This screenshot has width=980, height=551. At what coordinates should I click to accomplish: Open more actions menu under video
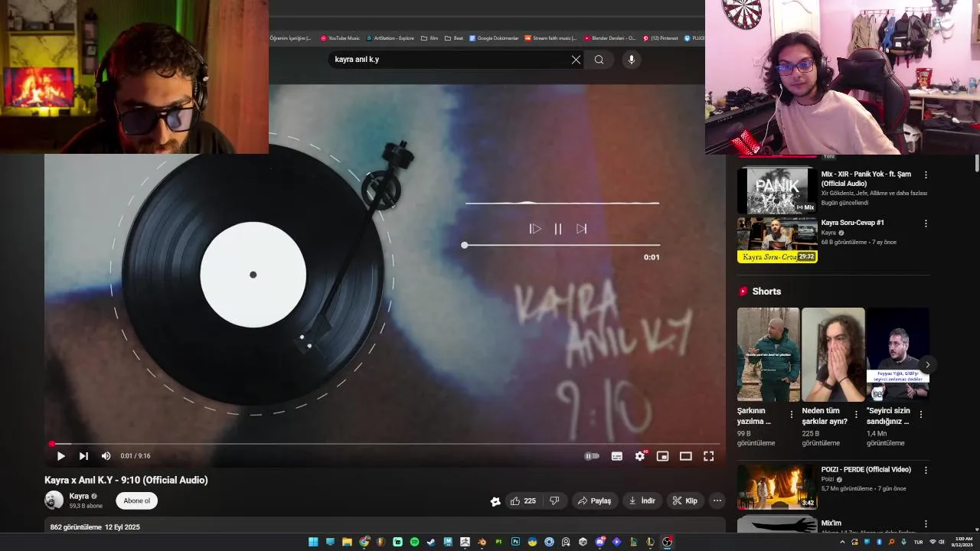click(717, 501)
